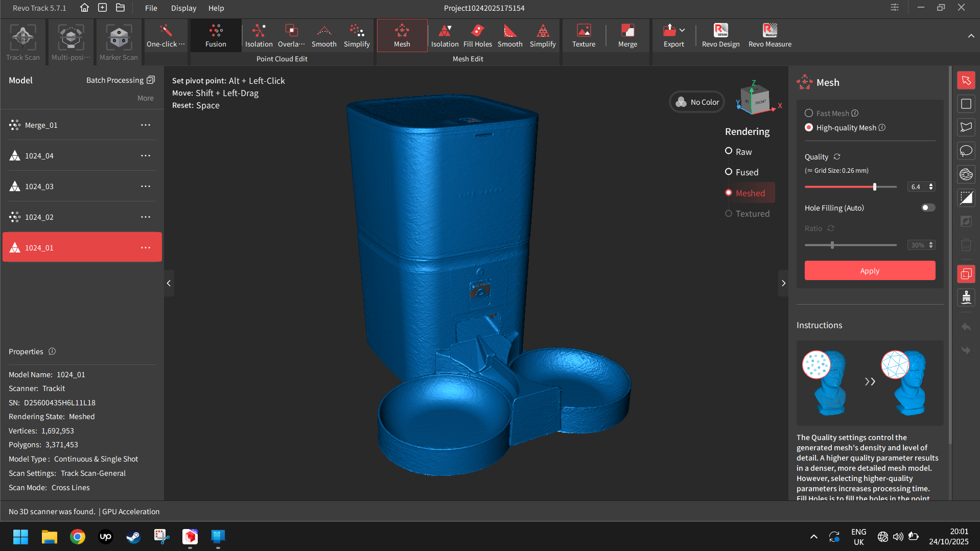
Task: Click the Batch Processing button
Action: (120, 80)
